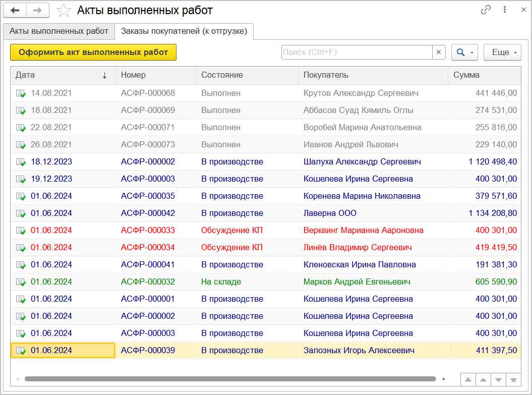
Task: Select Заказы покупателей (к отгрузке) tab
Action: (x=184, y=31)
